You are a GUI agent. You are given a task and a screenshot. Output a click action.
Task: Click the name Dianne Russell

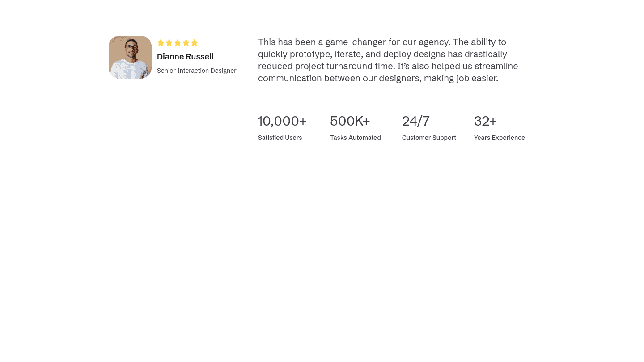point(185,57)
